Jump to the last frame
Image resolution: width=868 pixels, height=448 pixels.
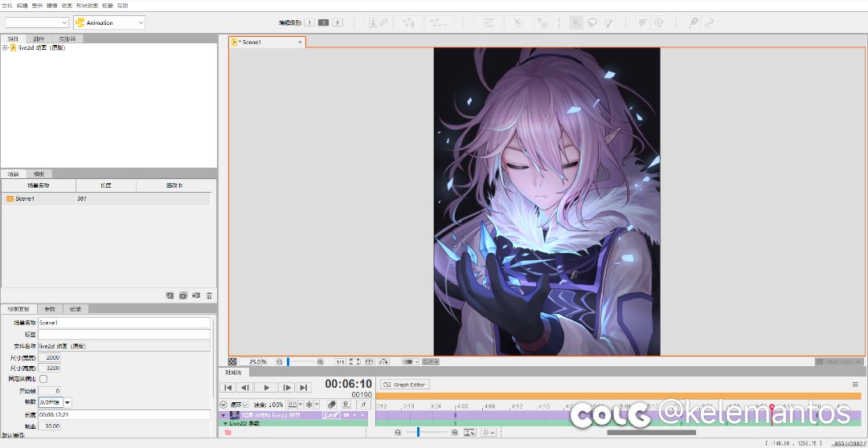point(303,388)
